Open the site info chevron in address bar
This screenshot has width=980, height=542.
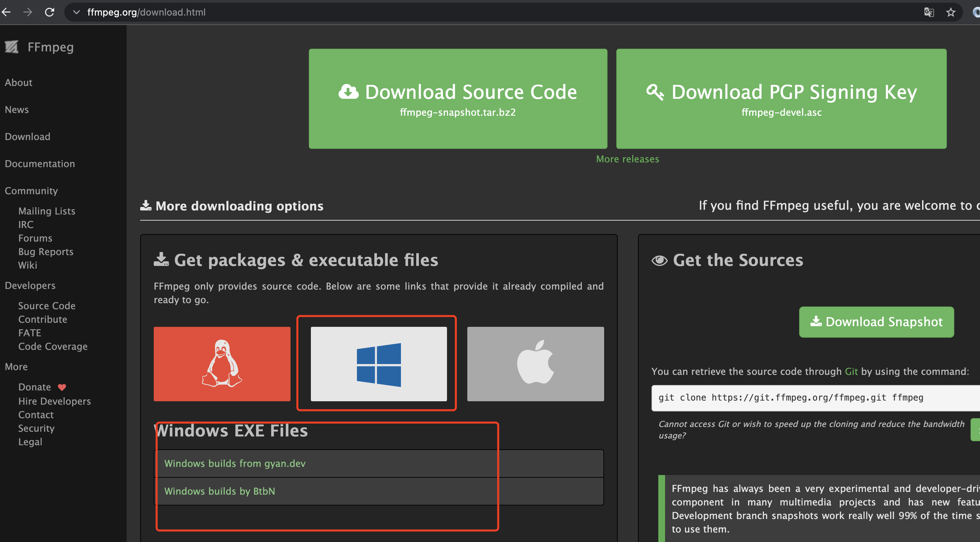click(x=77, y=12)
